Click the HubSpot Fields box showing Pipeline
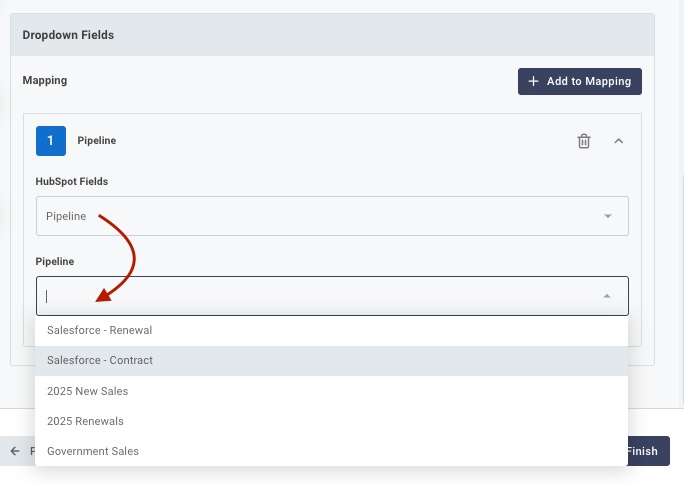The width and height of the screenshot is (684, 485). pyautogui.click(x=320, y=216)
